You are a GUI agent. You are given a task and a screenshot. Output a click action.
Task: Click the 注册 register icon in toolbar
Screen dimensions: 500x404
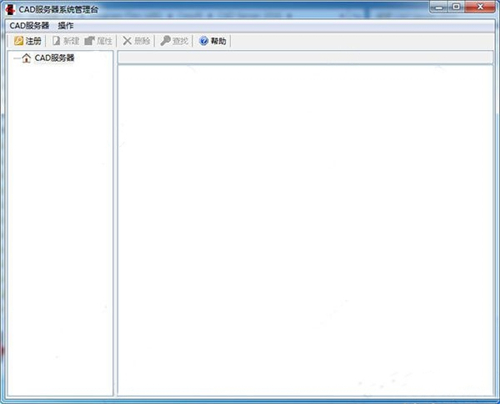(x=18, y=41)
